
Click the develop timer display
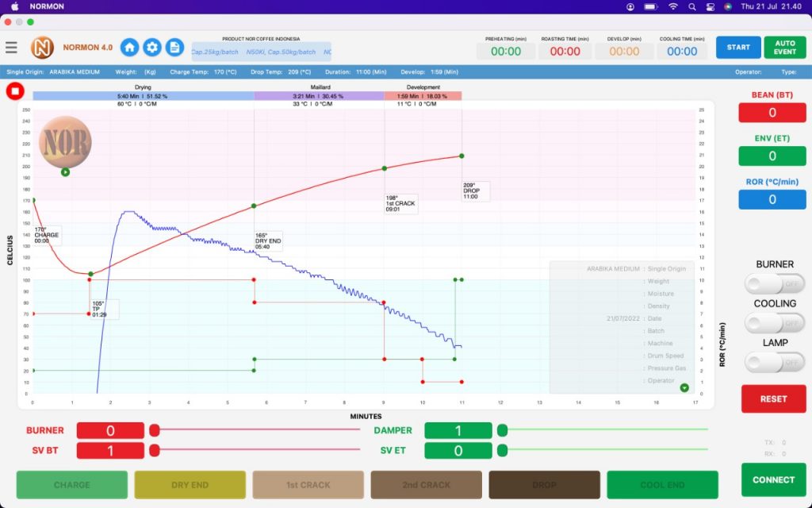point(624,51)
